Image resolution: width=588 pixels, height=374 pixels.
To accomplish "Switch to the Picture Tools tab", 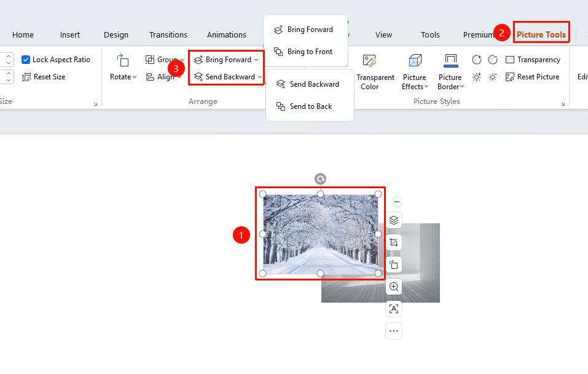I will point(541,34).
